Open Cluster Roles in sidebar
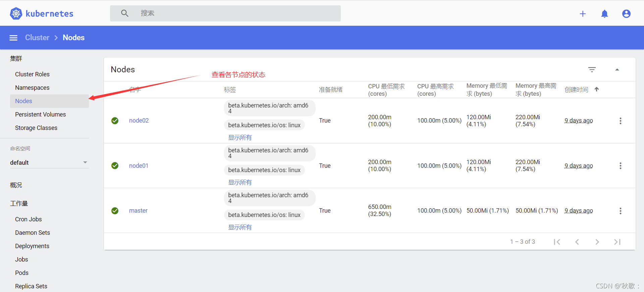 pyautogui.click(x=32, y=74)
